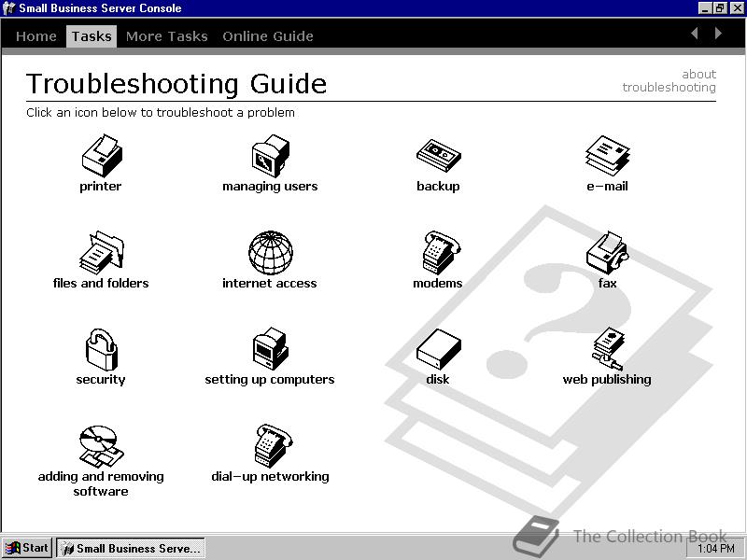This screenshot has height=560, width=747.
Task: Click the 1:04 PM taskbar clock
Action: pyautogui.click(x=716, y=549)
